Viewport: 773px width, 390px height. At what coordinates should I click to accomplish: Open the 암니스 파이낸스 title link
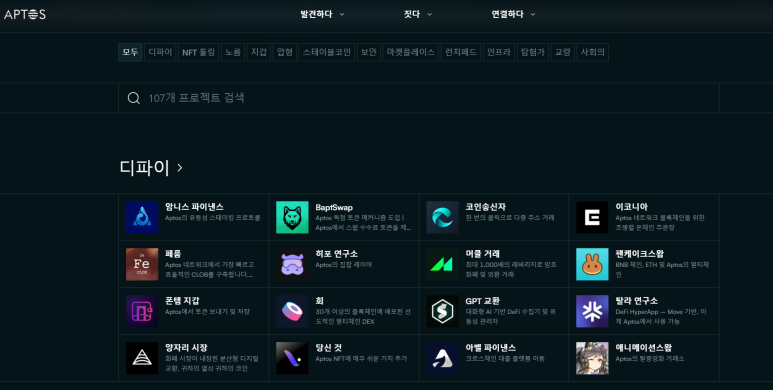pos(194,207)
